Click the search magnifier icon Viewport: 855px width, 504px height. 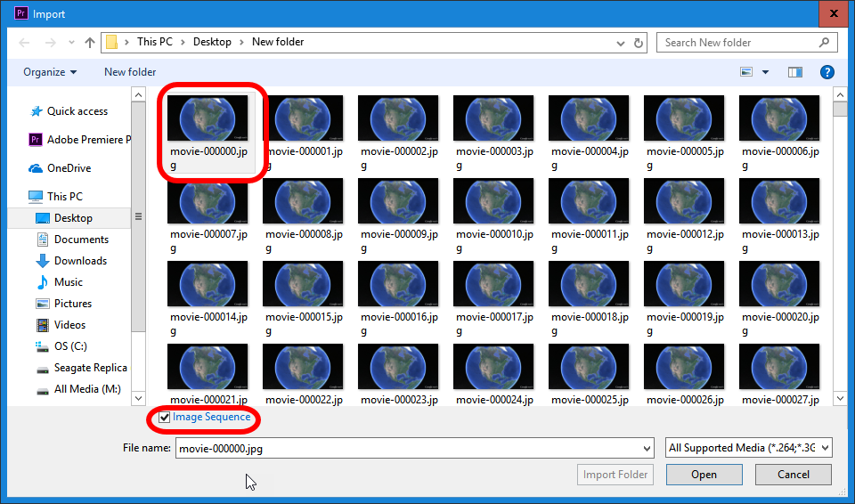pos(825,42)
